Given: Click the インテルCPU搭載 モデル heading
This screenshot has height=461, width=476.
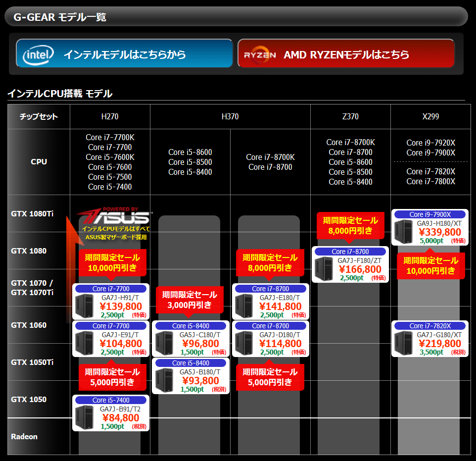Looking at the screenshot, I should point(60,93).
